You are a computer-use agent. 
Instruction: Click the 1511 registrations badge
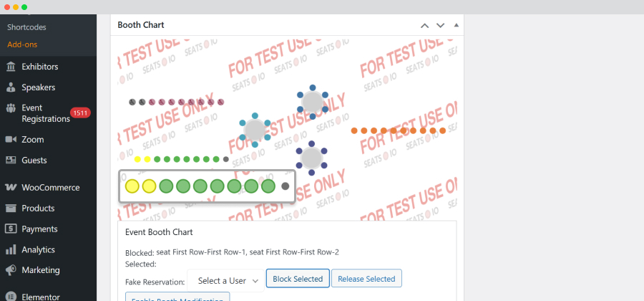[x=80, y=113]
